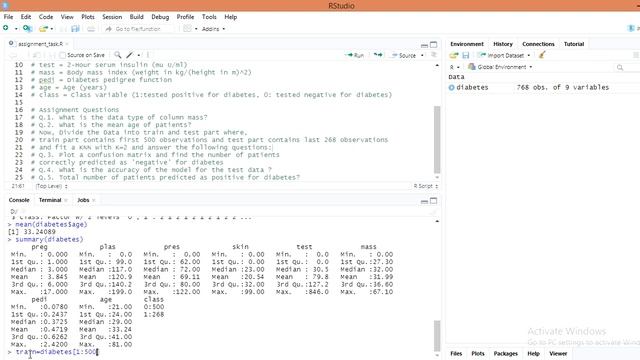
Task: Open the Debug menu
Action: (x=160, y=17)
